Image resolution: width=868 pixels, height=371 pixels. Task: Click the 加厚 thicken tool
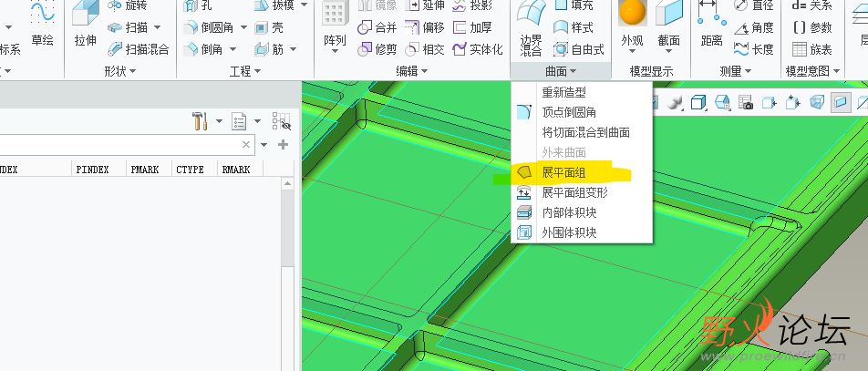[472, 27]
